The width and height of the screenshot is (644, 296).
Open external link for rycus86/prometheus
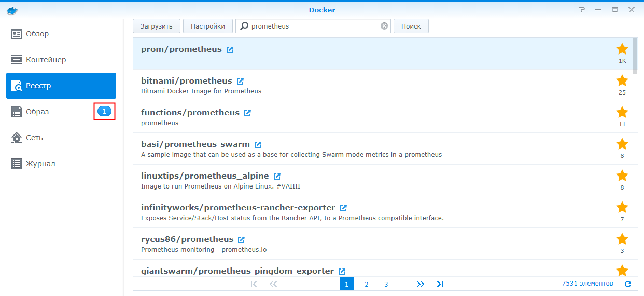click(241, 240)
